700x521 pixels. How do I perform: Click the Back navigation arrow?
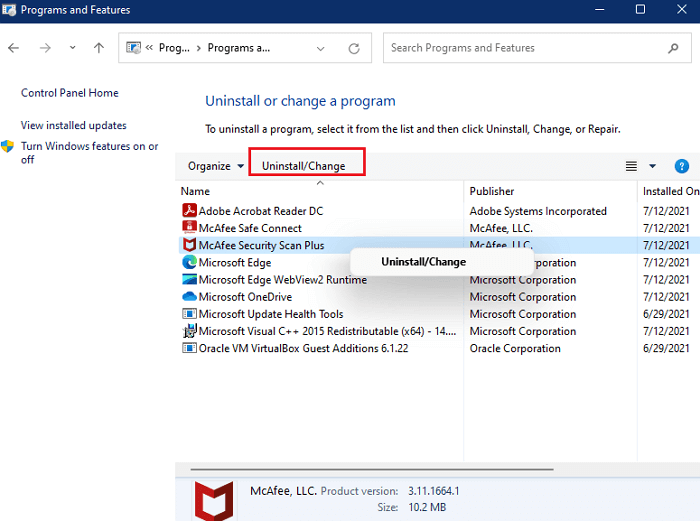coord(13,48)
